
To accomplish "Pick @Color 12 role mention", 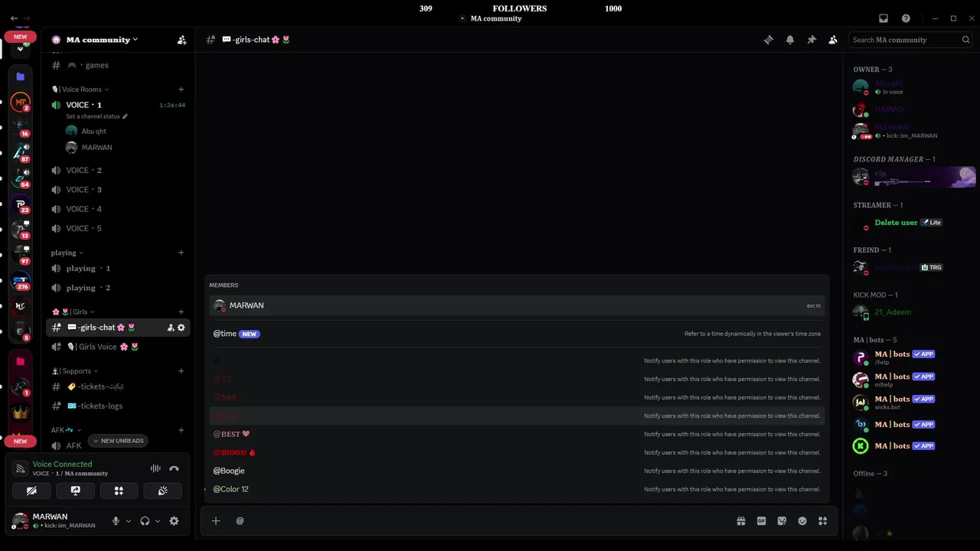I will (x=517, y=489).
